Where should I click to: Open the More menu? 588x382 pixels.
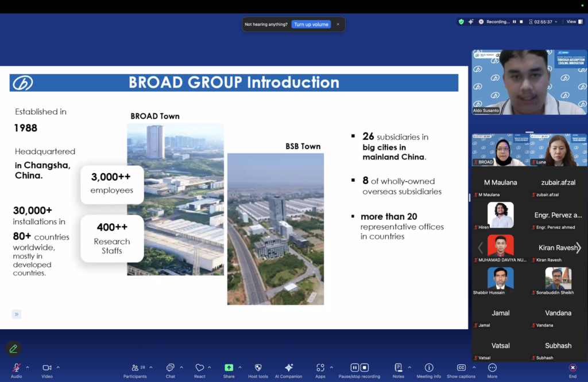point(492,368)
